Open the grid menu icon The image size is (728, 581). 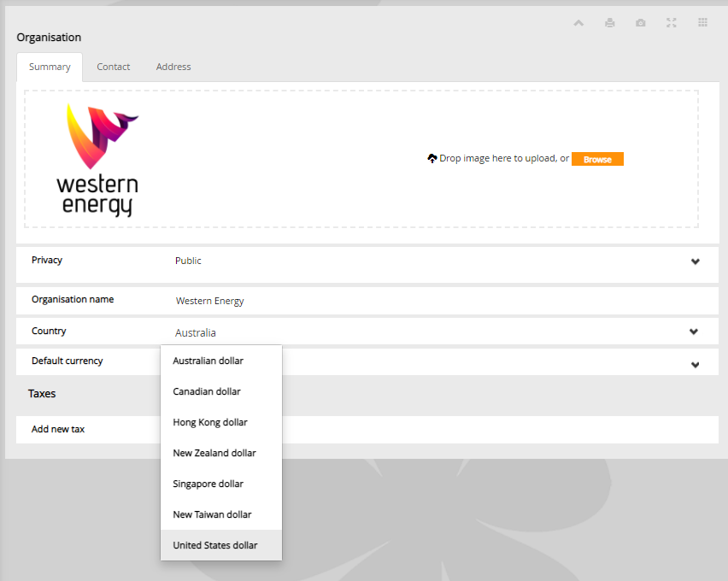click(x=703, y=22)
